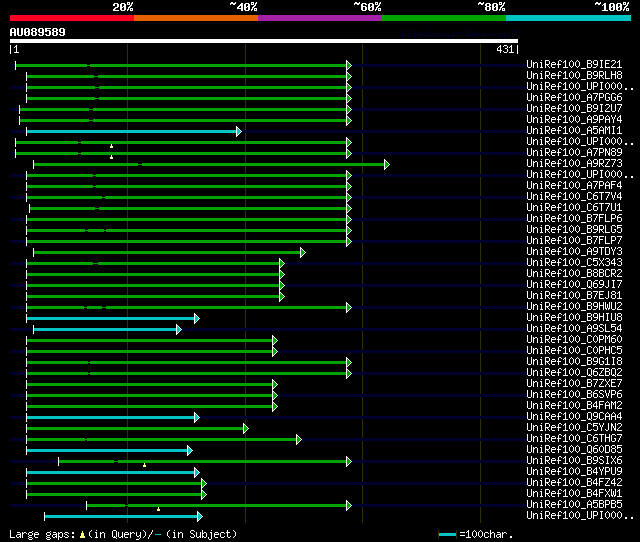
Task: Click the UniRef100_C6T7U1 label
Action: [574, 208]
